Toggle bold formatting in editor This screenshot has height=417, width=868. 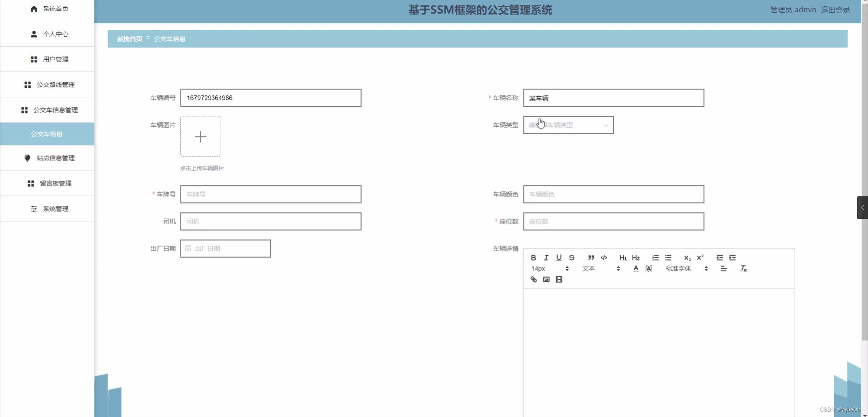pyautogui.click(x=533, y=258)
